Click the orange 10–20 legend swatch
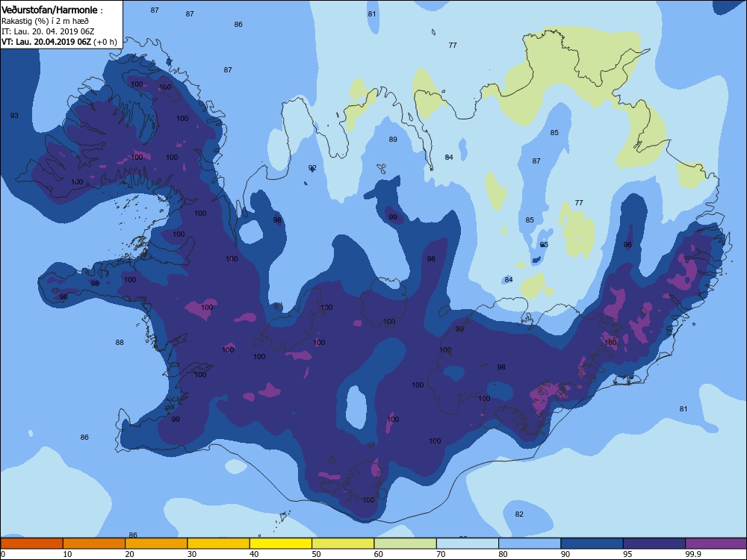Image resolution: width=747 pixels, height=560 pixels. click(94, 544)
